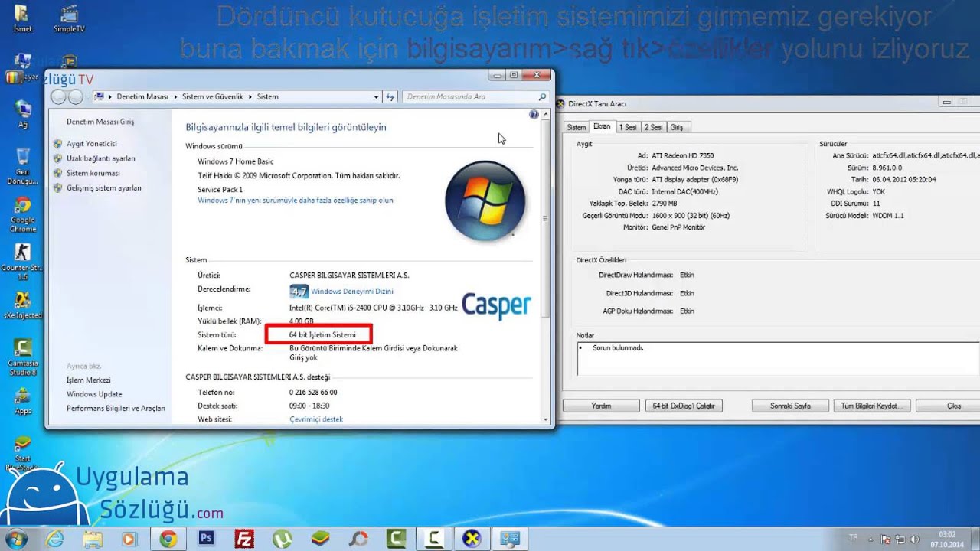Image resolution: width=980 pixels, height=551 pixels.
Task: Click 64-bit DxDiag'ı Çalıştır button
Action: (x=684, y=406)
